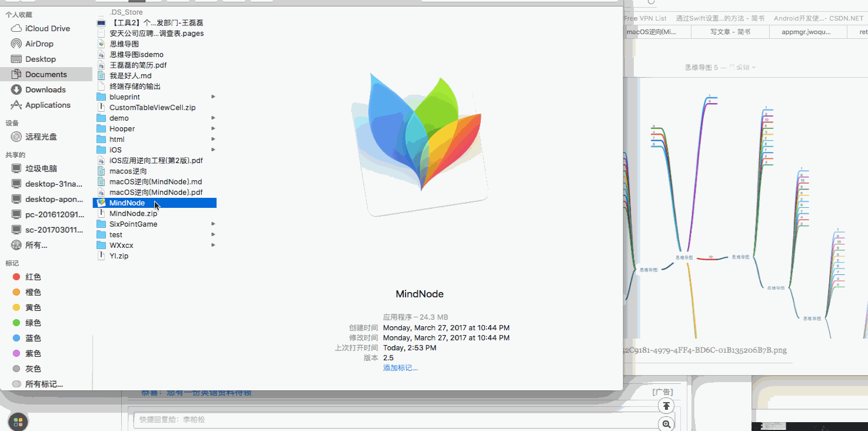Expand the WXxcx folder disclosure arrow
Screen dimensions: 868x431
click(213, 245)
